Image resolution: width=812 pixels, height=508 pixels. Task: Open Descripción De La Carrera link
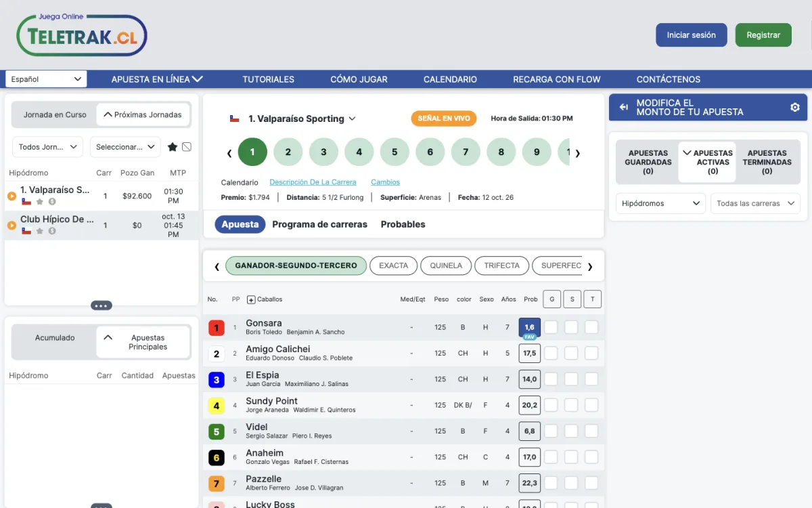(x=313, y=182)
